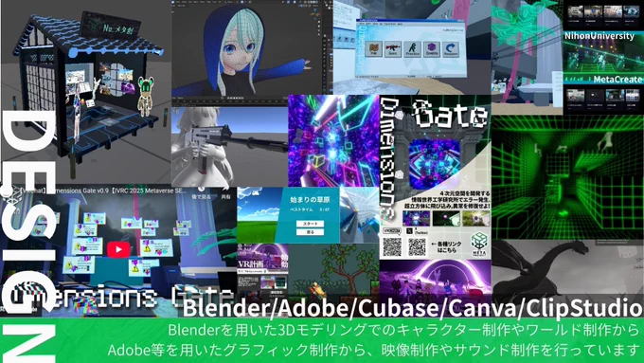
Task: Click the ベストタイム 5:07 text
Action: coord(310,209)
